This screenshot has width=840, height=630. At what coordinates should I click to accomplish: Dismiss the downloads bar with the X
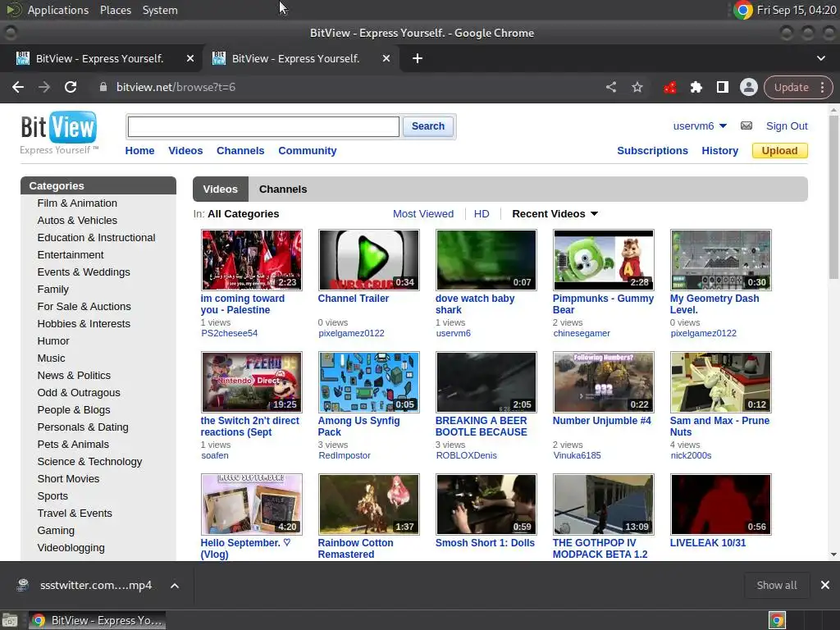(x=825, y=585)
